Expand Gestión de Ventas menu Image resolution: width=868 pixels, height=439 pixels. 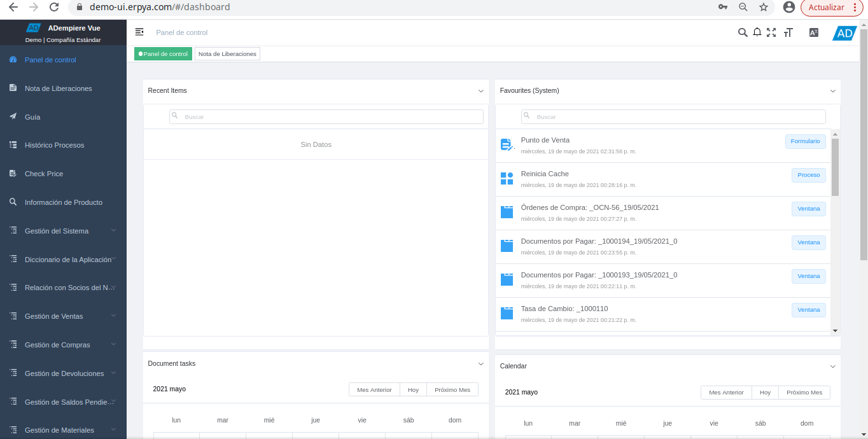click(64, 316)
